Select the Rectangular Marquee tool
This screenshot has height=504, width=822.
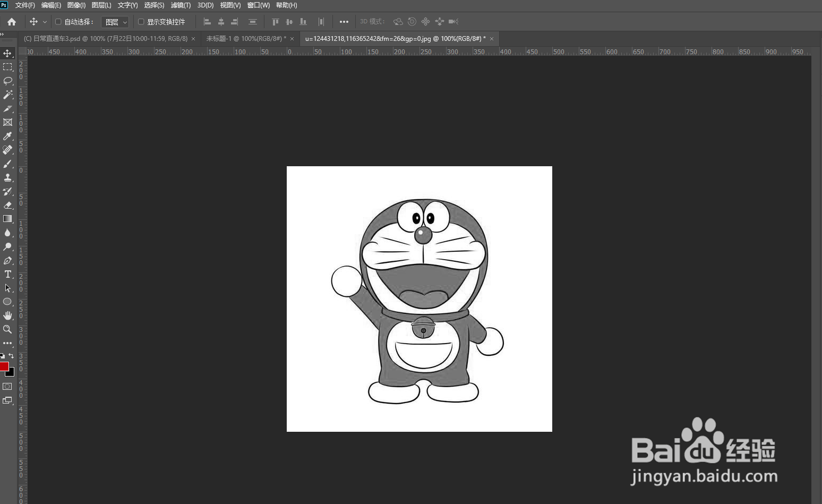point(7,67)
